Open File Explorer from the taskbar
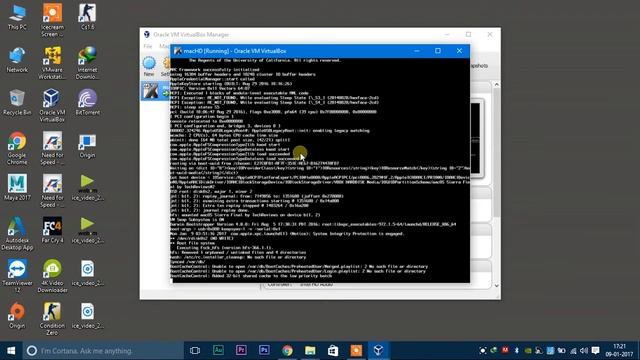The height and width of the screenshot is (360, 640). 310,351
